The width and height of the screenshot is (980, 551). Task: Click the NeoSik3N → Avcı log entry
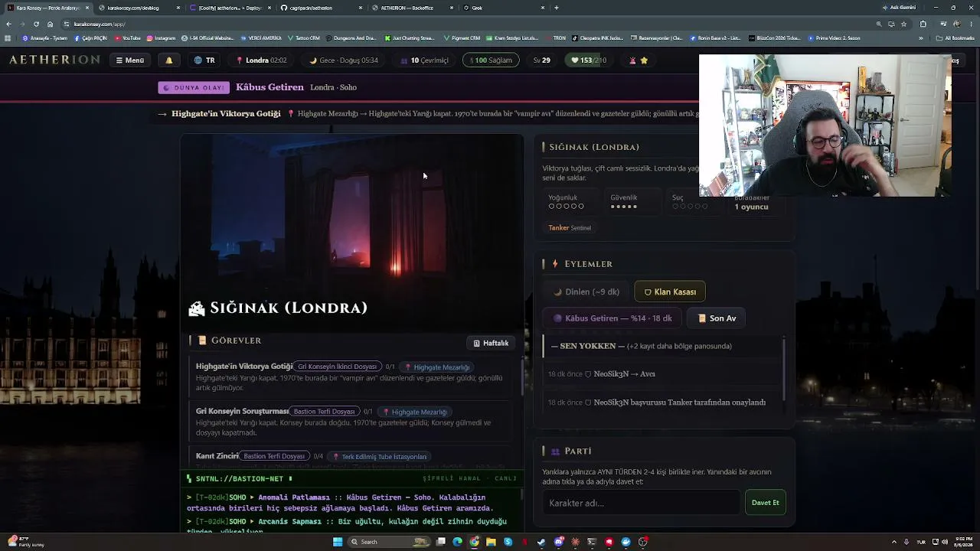point(662,374)
